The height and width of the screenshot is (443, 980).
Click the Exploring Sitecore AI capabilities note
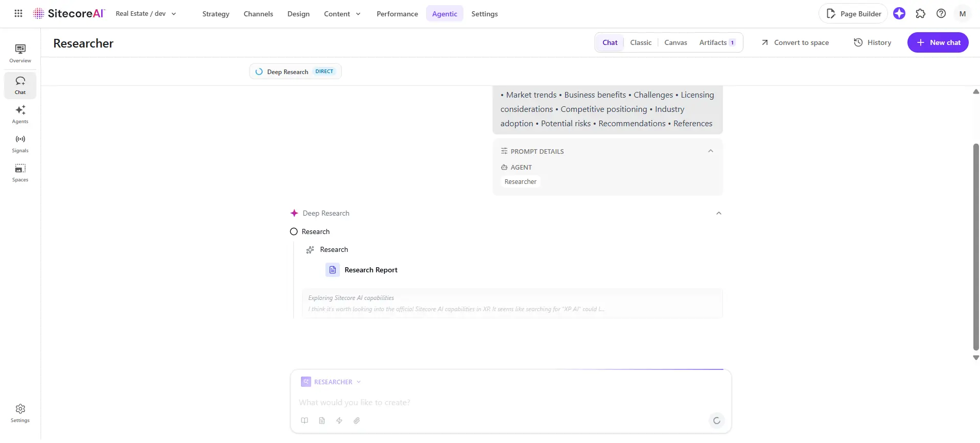[x=512, y=304]
